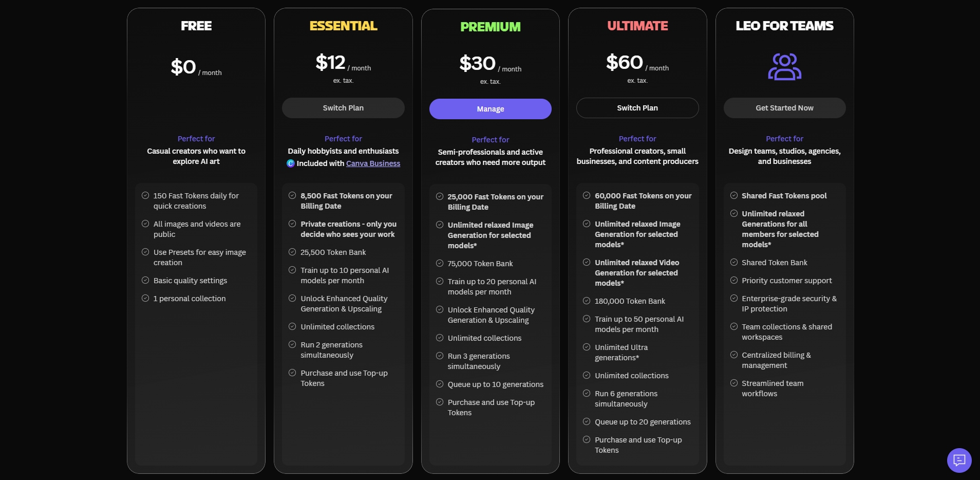The height and width of the screenshot is (480, 980).
Task: Click the FREE plan heading
Action: [x=196, y=26]
